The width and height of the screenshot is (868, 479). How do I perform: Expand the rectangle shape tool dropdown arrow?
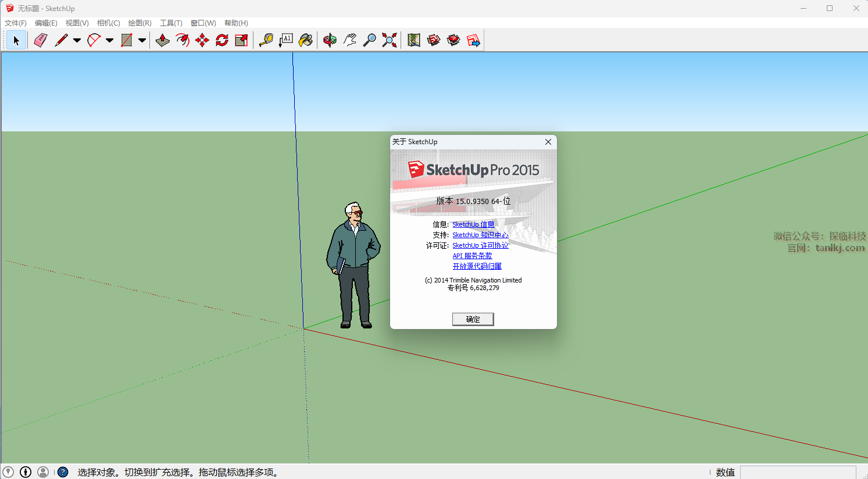coord(142,40)
